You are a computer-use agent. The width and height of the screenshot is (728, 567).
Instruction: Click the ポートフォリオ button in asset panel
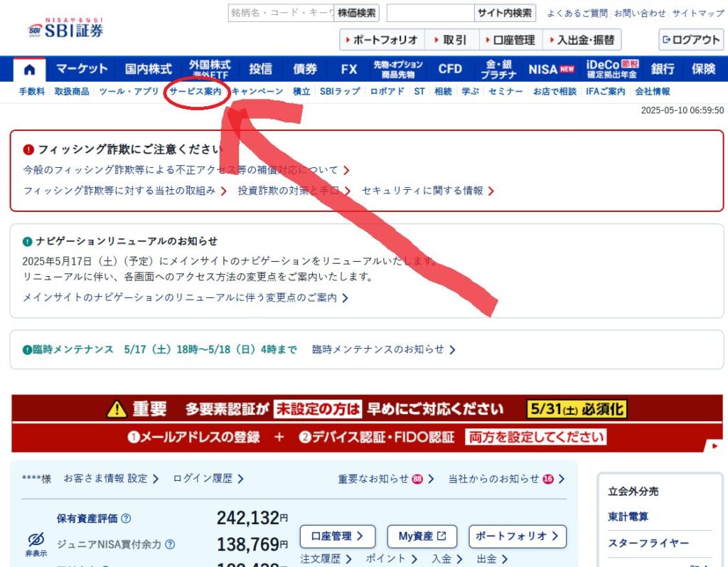tap(518, 536)
